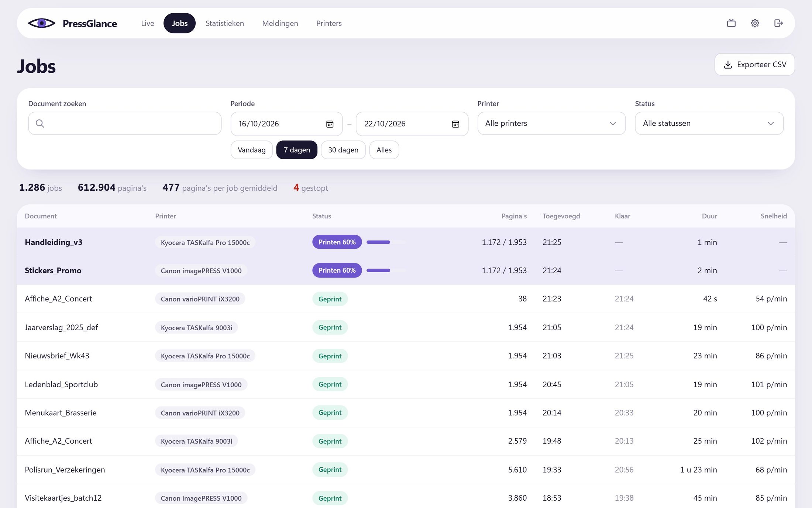Sort by the Toegevoegd column header
This screenshot has width=812, height=508.
tap(561, 216)
